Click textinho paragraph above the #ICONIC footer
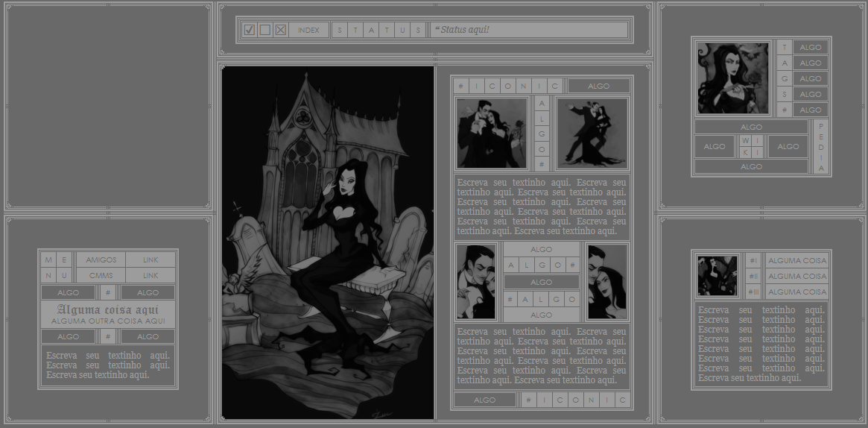Viewport: 868px width, 428px height. [542, 356]
